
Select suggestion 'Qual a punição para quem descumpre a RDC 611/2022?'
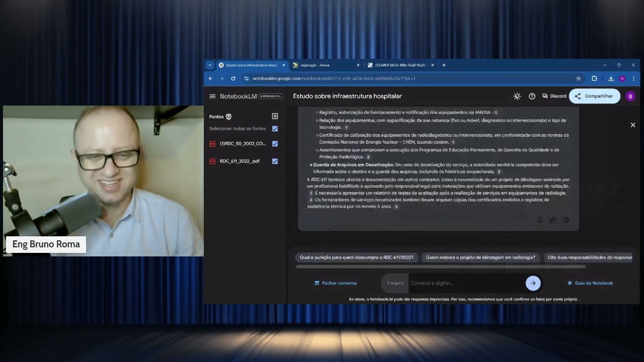pos(357,257)
